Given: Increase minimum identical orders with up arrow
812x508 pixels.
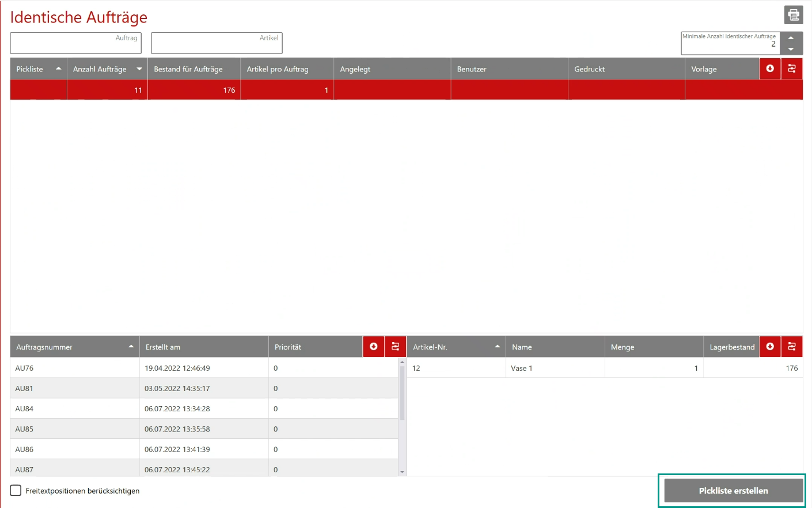Looking at the screenshot, I should tap(791, 38).
